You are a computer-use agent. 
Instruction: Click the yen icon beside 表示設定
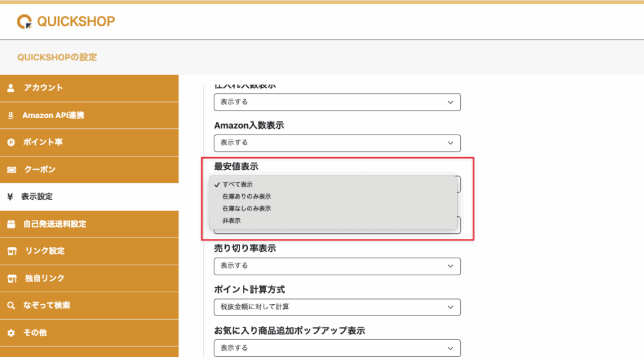(11, 197)
